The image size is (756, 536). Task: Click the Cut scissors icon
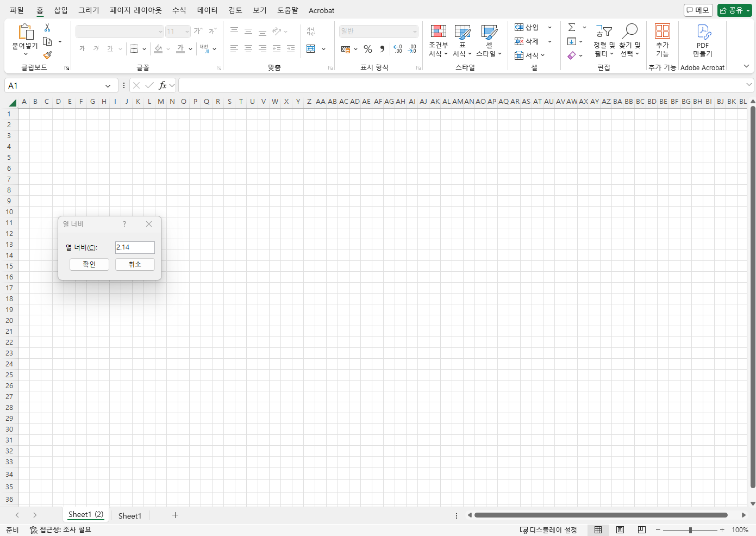coord(47,27)
